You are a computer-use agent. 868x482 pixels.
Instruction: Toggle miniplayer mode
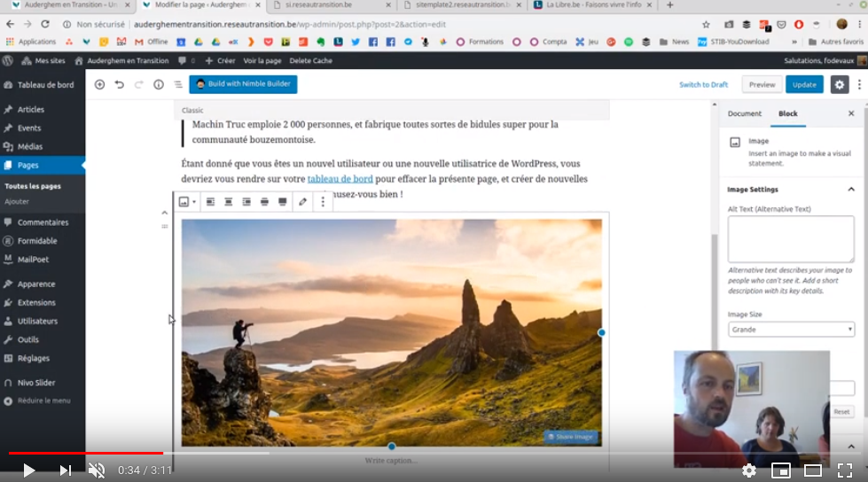click(x=780, y=470)
